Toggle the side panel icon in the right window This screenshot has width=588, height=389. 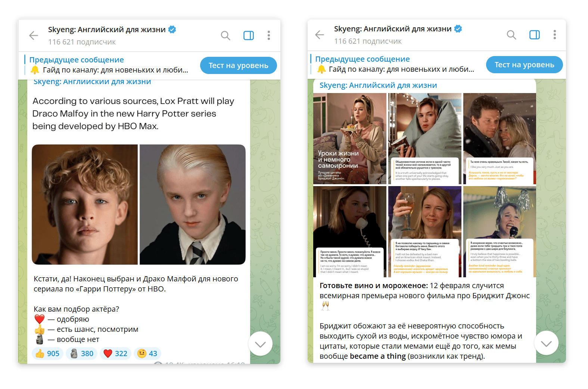coord(535,35)
